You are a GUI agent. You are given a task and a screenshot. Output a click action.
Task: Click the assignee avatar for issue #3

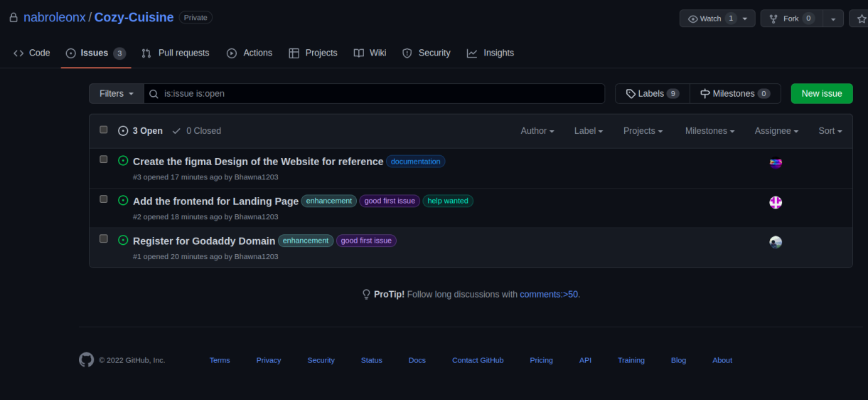click(x=776, y=163)
